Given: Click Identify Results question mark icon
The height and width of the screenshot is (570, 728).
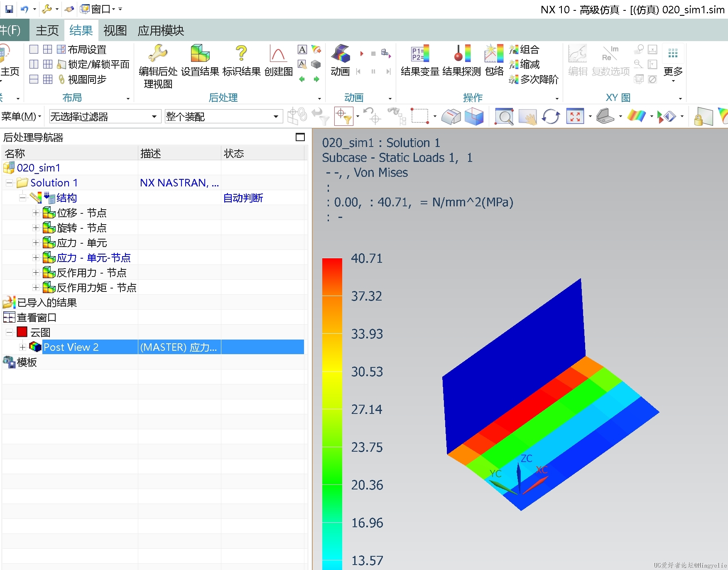Looking at the screenshot, I should click(x=241, y=53).
